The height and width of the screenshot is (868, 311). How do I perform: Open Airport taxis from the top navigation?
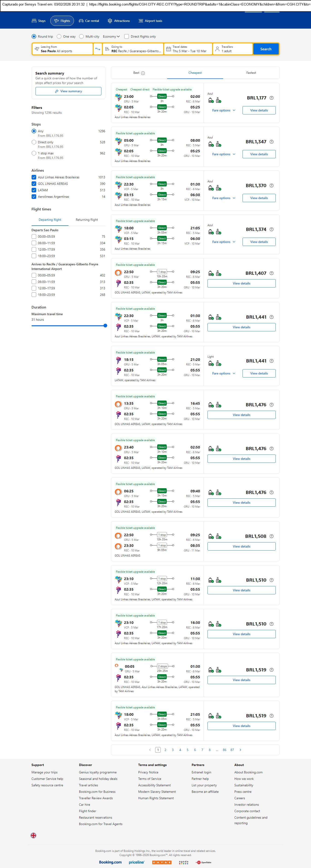151,21
